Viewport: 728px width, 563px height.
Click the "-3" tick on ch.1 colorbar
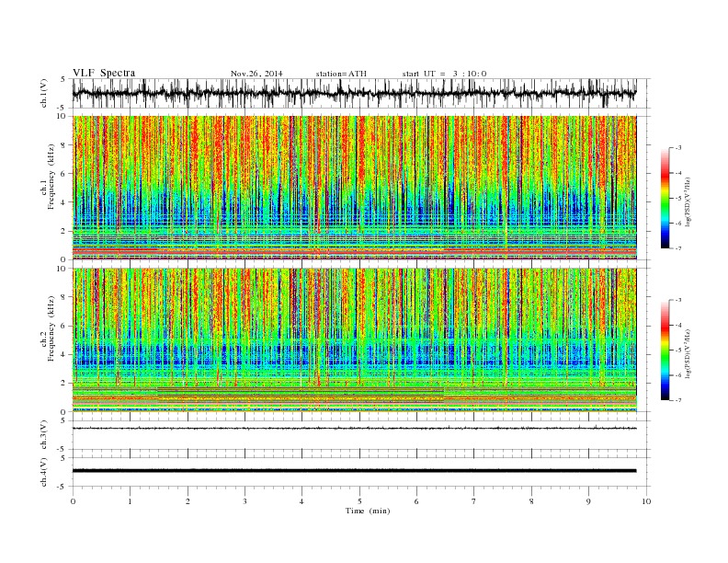click(678, 148)
